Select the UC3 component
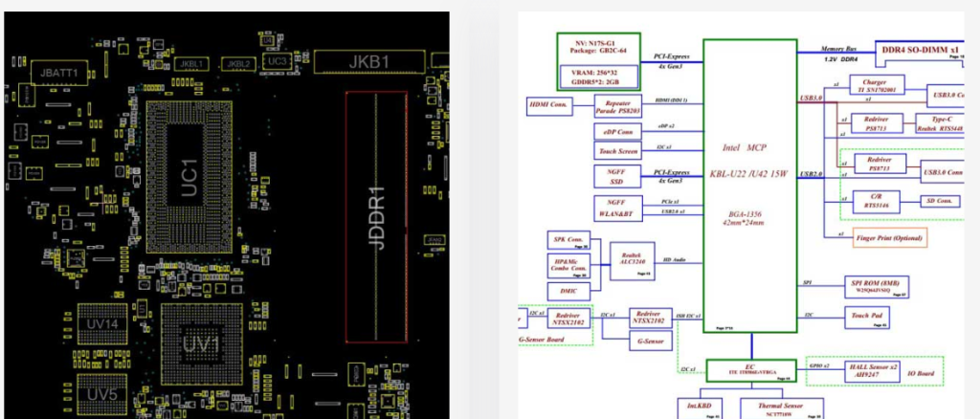This screenshot has height=419, width=980. [x=277, y=61]
